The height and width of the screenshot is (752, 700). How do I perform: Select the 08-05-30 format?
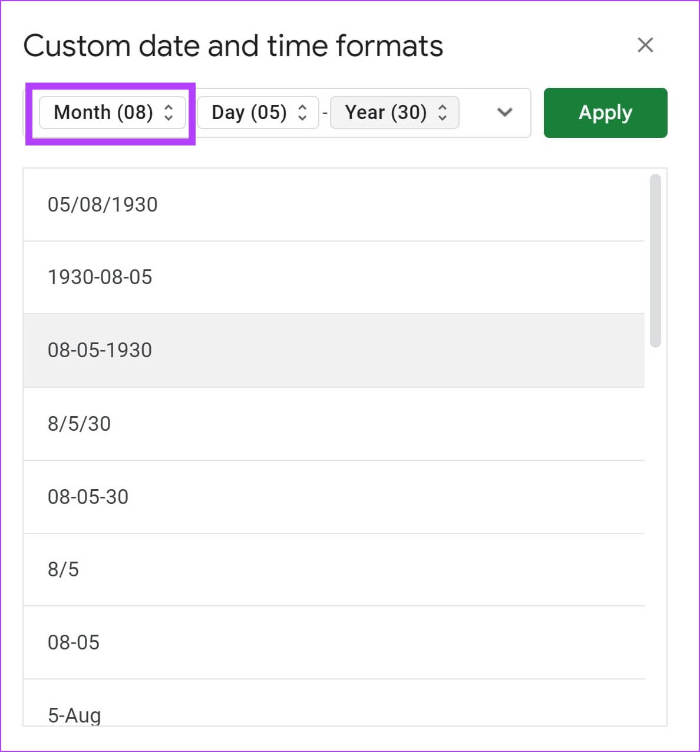[x=88, y=497]
